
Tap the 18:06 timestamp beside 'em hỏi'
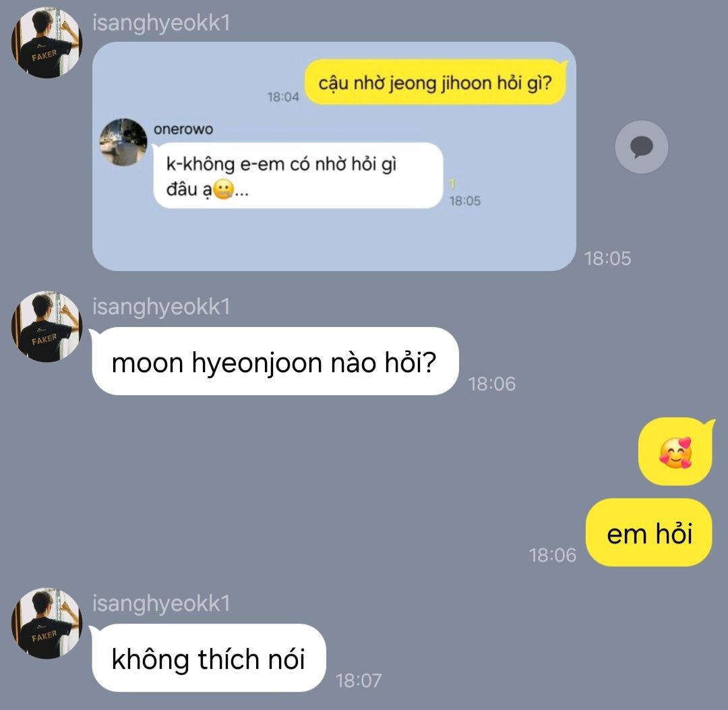tap(553, 555)
